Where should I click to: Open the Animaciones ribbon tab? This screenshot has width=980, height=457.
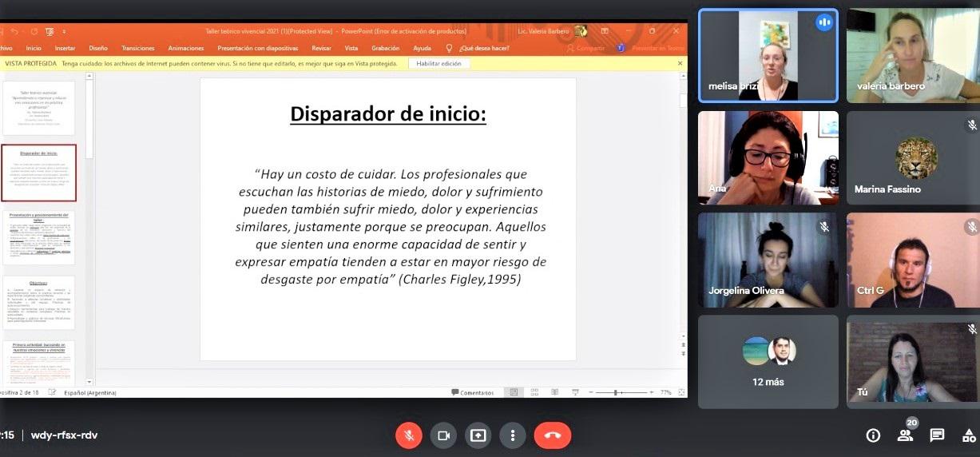point(186,48)
